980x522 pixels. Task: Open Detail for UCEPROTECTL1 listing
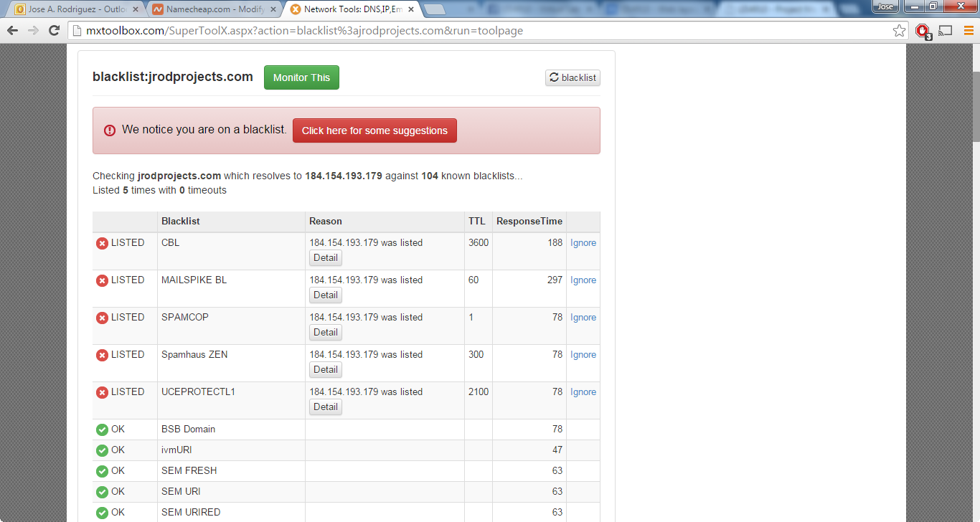326,407
